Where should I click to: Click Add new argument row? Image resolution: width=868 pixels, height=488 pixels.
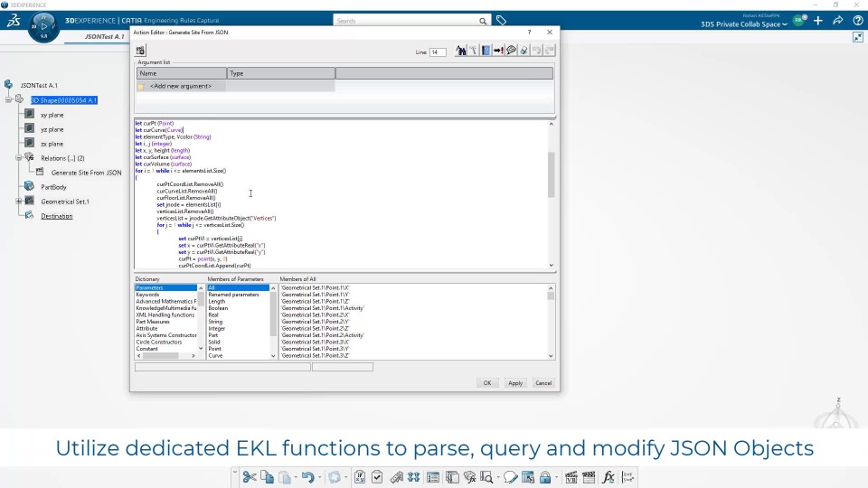point(181,87)
